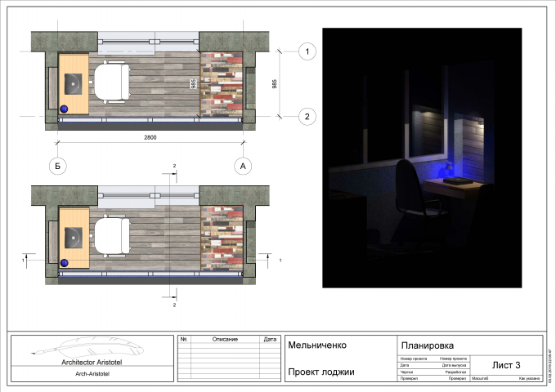The height and width of the screenshot is (392, 556).
Task: Click the laptop on the upper plan desk
Action: click(73, 84)
